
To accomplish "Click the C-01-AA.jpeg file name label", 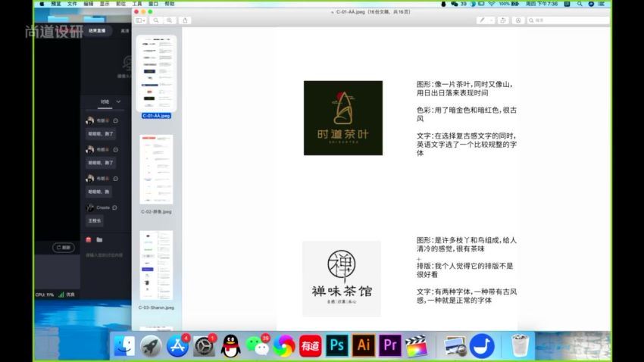I will (156, 116).
